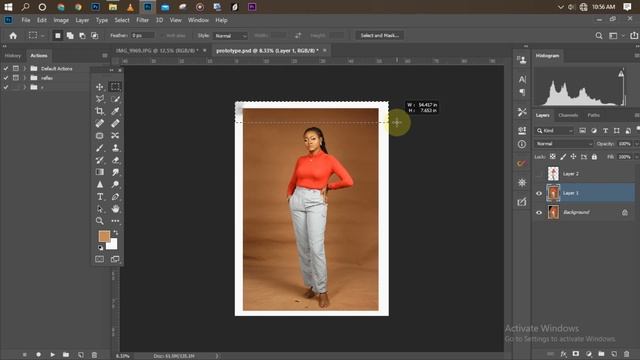
Task: Select the Eraser tool
Action: pos(115,160)
